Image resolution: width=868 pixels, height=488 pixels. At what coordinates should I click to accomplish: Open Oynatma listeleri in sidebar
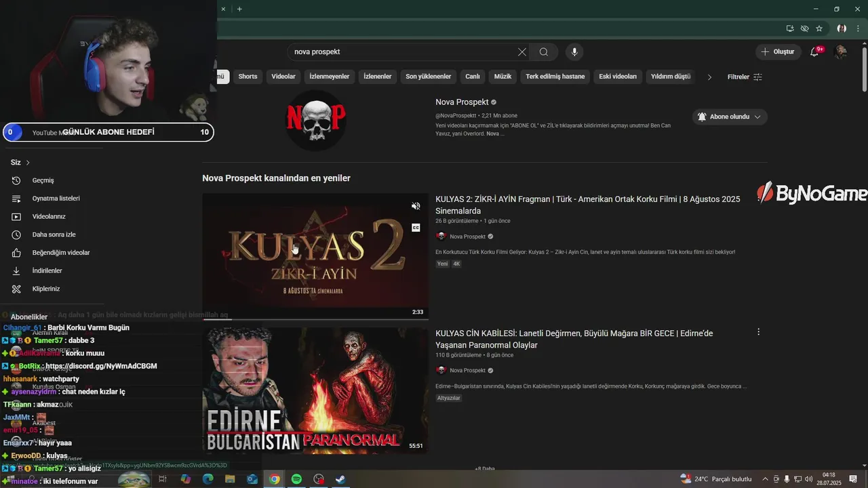(x=56, y=199)
